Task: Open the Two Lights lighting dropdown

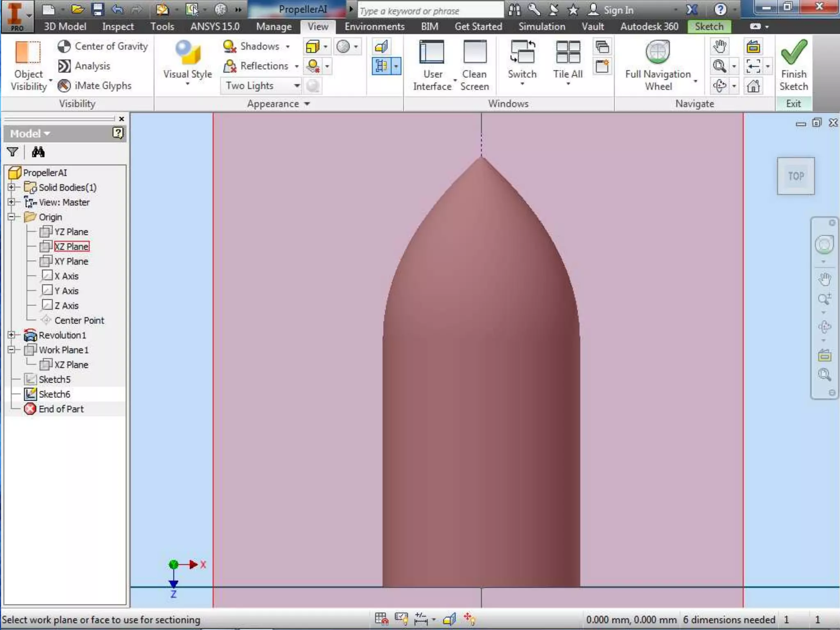Action: [297, 86]
